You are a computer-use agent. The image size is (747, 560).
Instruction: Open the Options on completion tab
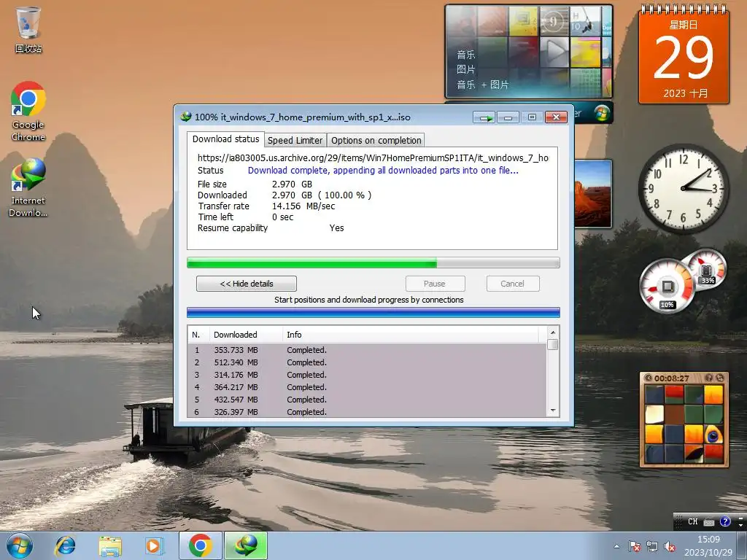pos(376,141)
